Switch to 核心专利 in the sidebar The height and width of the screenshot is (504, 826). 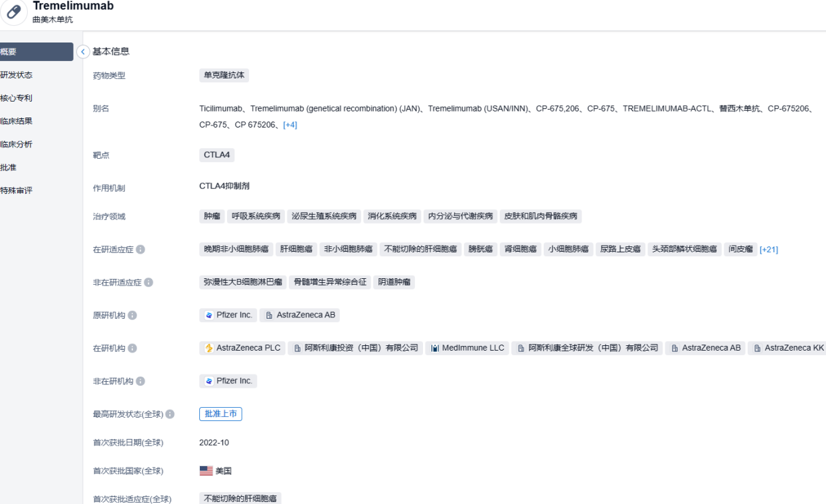click(17, 98)
